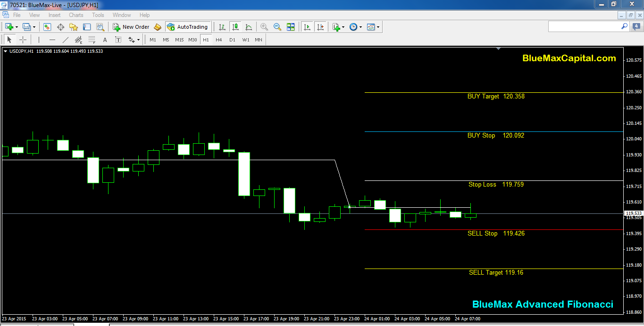The width and height of the screenshot is (644, 326).
Task: Open the Profiles manager icon
Action: tap(26, 27)
